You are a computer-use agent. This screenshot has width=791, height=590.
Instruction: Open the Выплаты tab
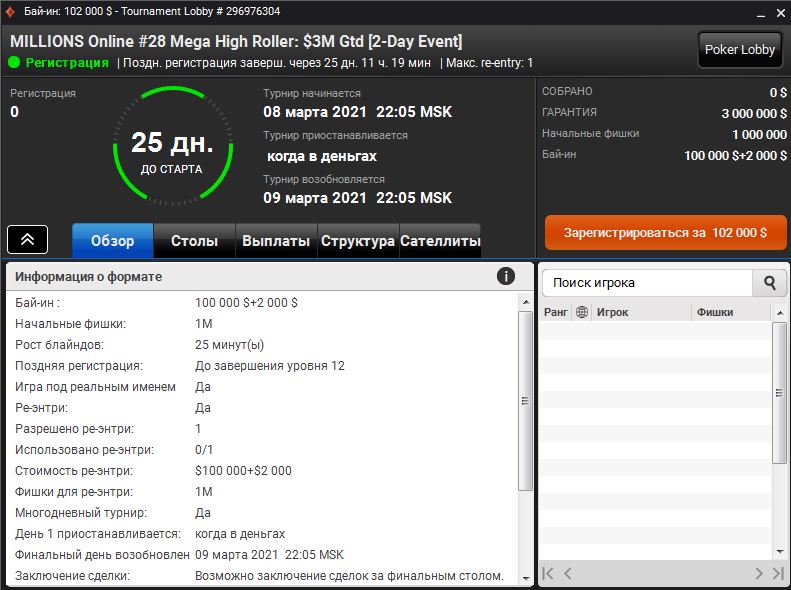tap(276, 241)
